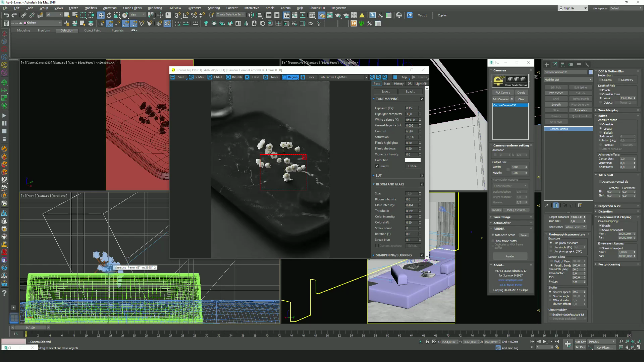Choose the Rectangular Selection Region tool
The image size is (644, 362).
(83, 15)
